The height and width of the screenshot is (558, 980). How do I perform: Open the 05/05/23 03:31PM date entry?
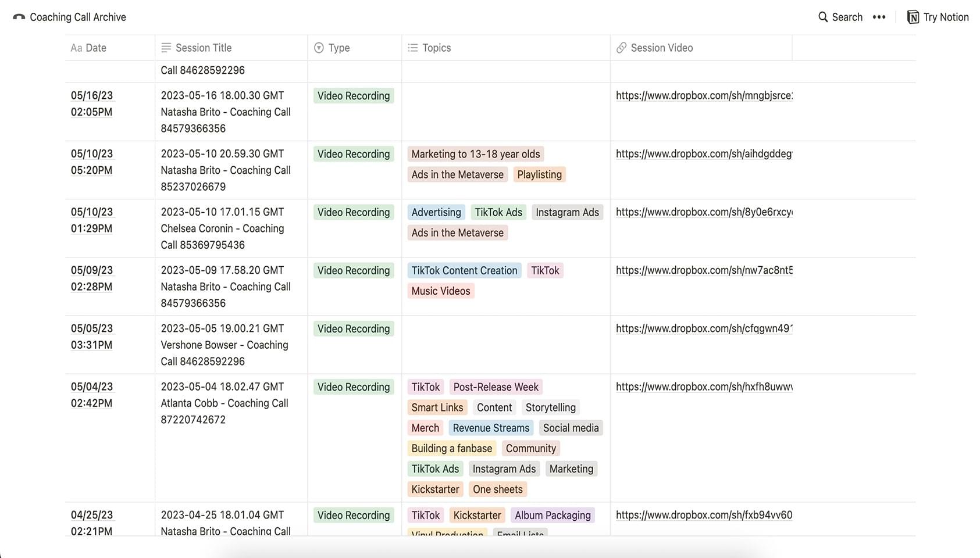(92, 336)
